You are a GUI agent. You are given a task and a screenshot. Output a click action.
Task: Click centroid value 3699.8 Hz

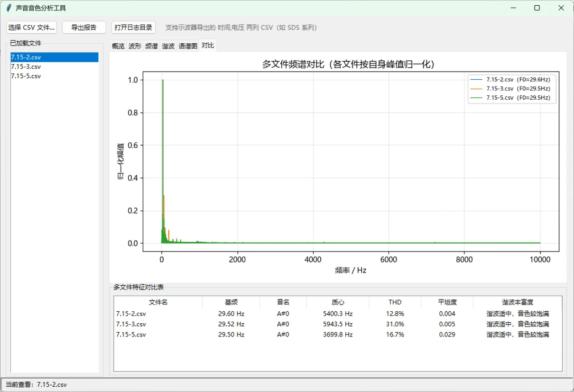[x=338, y=335]
